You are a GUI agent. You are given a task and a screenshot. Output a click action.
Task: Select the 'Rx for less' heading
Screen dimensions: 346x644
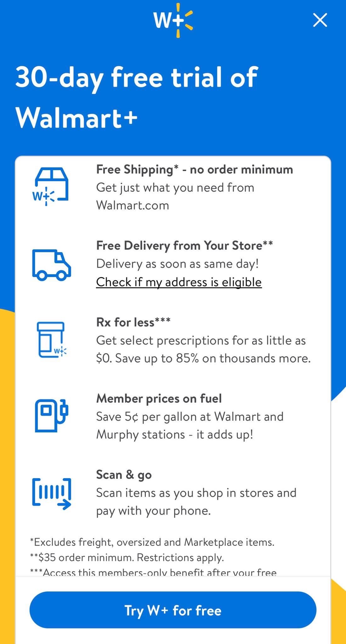pyautogui.click(x=133, y=322)
